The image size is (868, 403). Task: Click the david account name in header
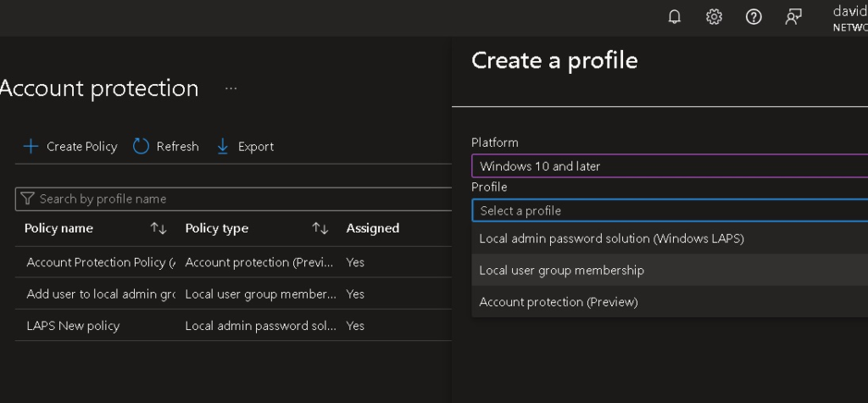point(850,10)
